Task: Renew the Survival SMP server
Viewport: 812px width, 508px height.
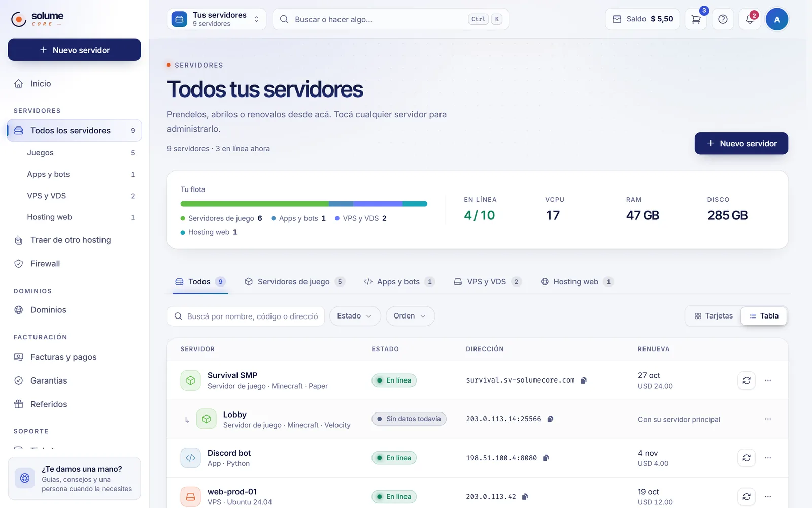Action: (747, 380)
